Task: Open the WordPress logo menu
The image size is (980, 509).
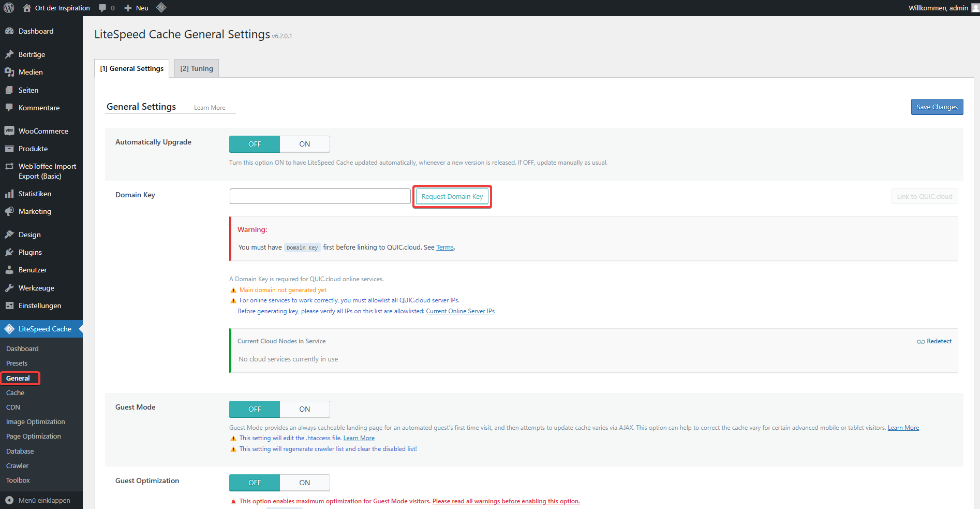Action: (x=9, y=8)
